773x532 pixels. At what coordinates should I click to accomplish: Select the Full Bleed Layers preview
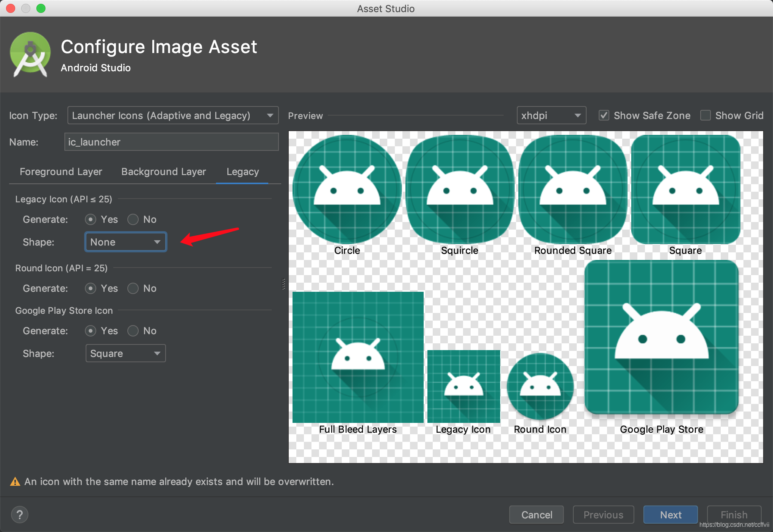click(358, 357)
